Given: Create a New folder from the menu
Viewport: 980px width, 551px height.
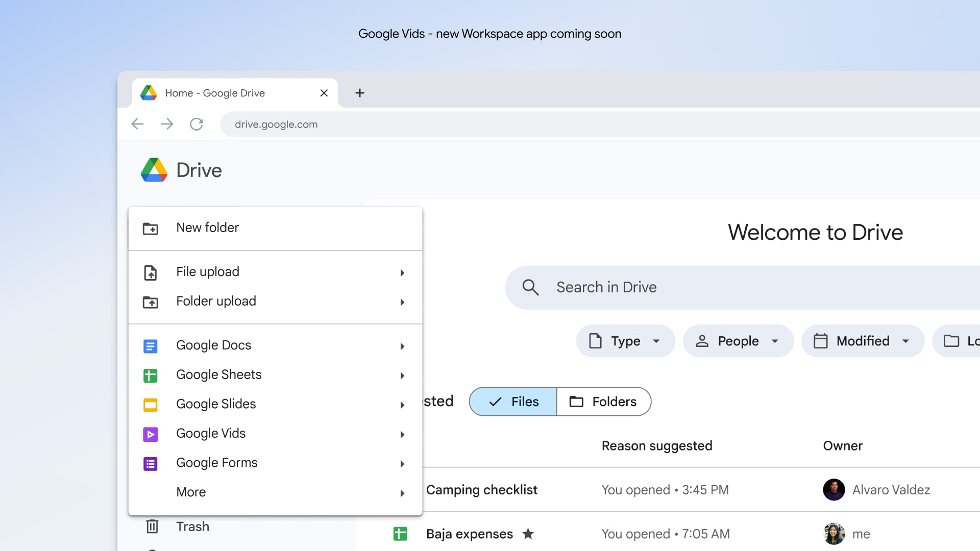Looking at the screenshot, I should point(207,228).
